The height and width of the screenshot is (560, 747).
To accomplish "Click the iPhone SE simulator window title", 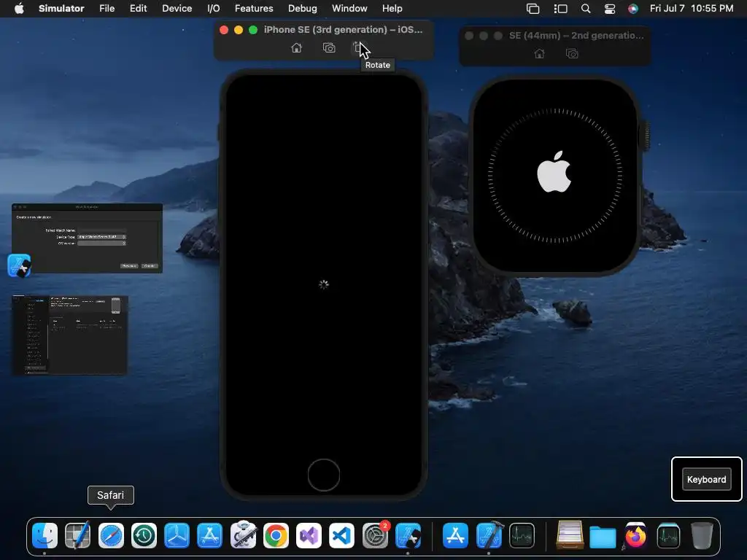I will 343,29.
